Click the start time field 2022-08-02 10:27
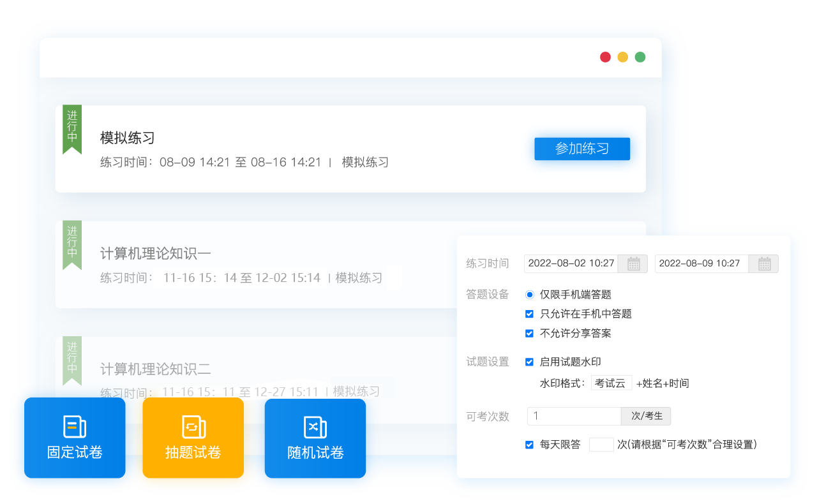The image size is (817, 504). tap(571, 263)
